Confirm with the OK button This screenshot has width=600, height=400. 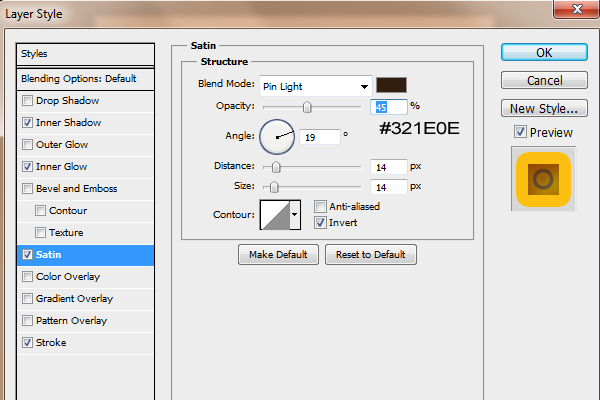544,52
